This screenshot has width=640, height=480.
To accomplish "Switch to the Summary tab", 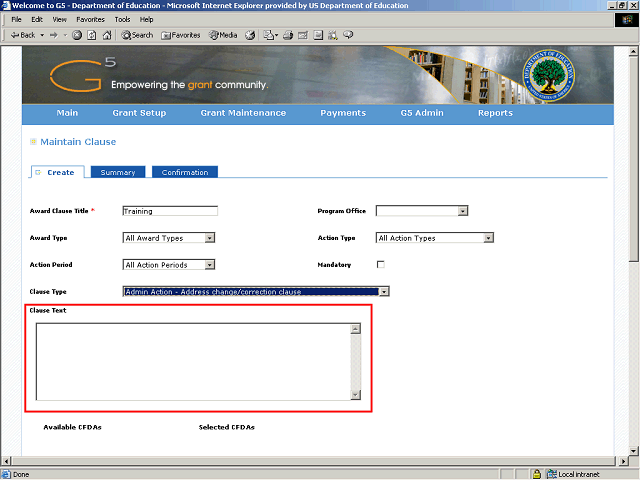I will tap(118, 172).
